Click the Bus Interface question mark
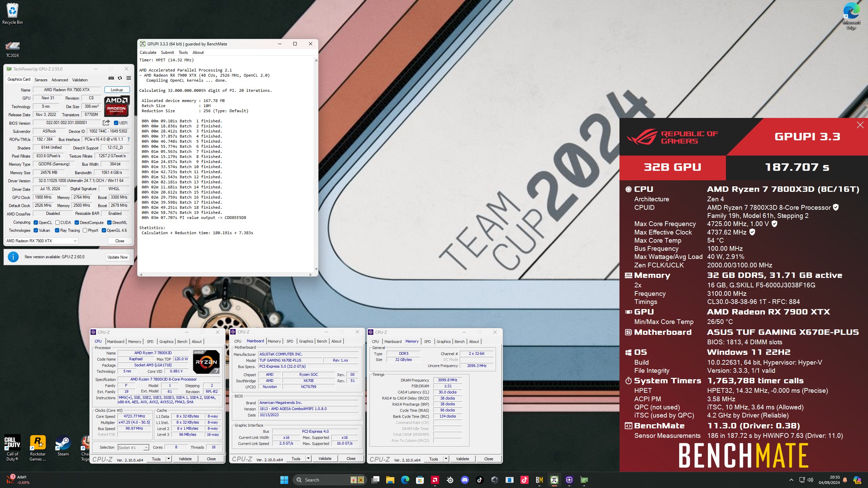 coord(129,139)
